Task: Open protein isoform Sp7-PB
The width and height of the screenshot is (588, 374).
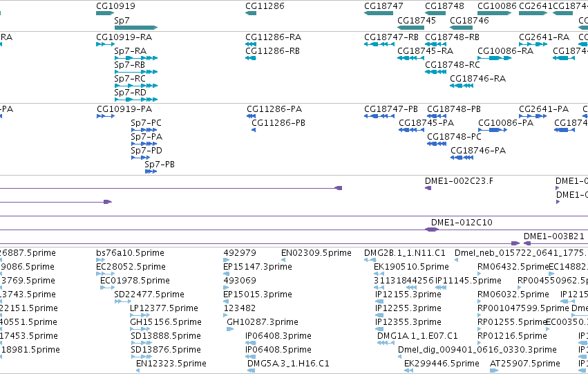Action: point(160,165)
